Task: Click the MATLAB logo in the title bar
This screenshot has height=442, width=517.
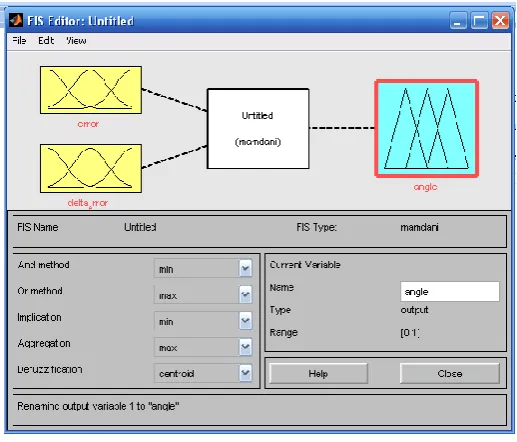Action: click(x=16, y=20)
